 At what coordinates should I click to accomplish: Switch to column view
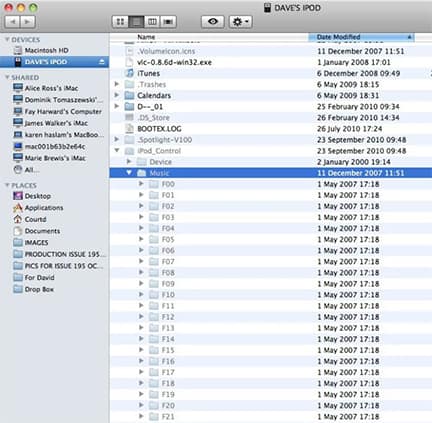pyautogui.click(x=152, y=22)
